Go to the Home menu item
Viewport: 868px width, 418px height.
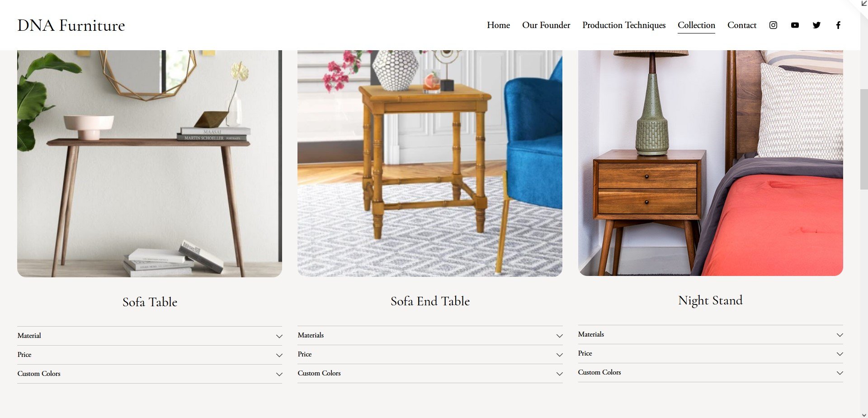(x=498, y=25)
